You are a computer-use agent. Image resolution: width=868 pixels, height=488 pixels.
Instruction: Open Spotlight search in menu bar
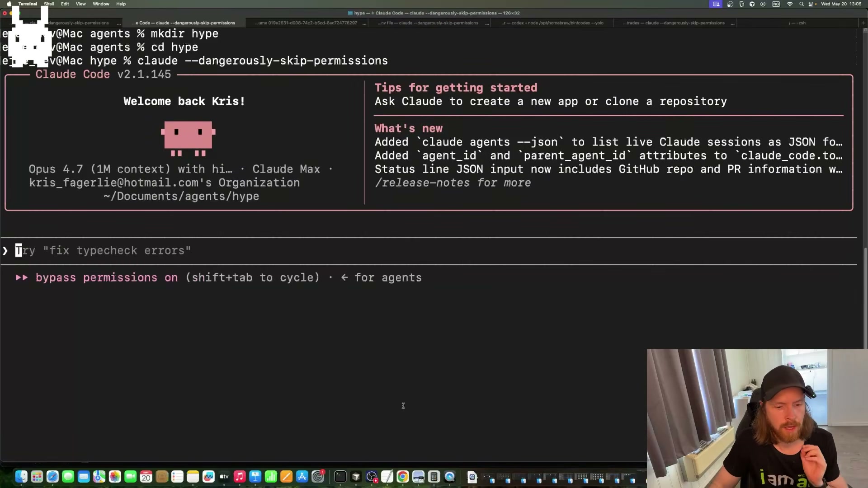pyautogui.click(x=802, y=4)
